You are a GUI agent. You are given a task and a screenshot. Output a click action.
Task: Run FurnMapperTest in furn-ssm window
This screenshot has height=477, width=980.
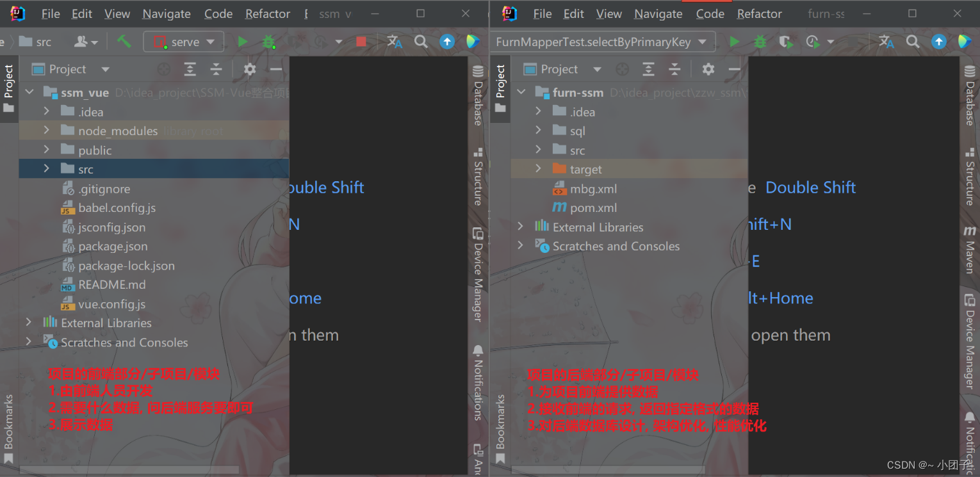pos(735,42)
